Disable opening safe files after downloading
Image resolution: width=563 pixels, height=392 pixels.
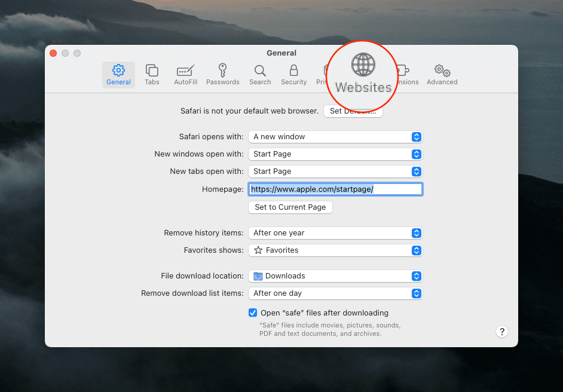click(252, 313)
